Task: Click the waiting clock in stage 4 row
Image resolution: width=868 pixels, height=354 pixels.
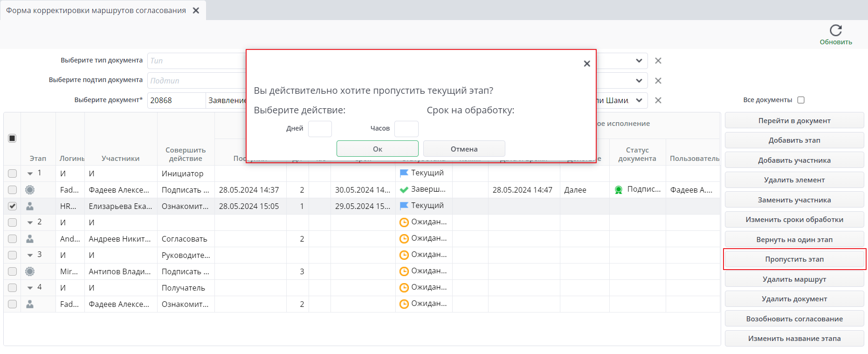Action: coord(404,288)
